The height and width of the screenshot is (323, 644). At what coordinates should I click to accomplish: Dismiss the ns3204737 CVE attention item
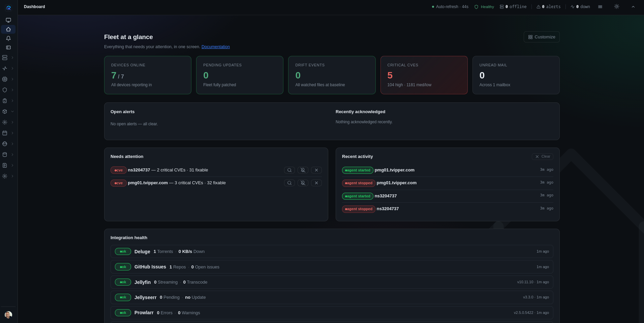coord(316,170)
